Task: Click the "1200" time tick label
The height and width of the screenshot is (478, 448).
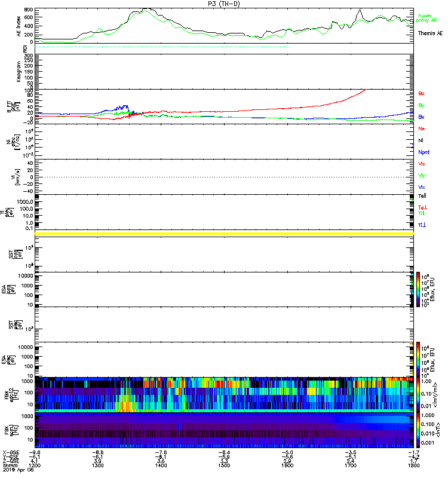Action: [x=35, y=465]
